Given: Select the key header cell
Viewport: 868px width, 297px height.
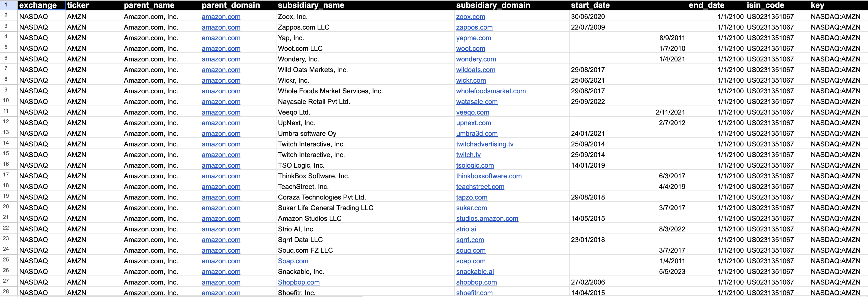Looking at the screenshot, I should [x=838, y=5].
